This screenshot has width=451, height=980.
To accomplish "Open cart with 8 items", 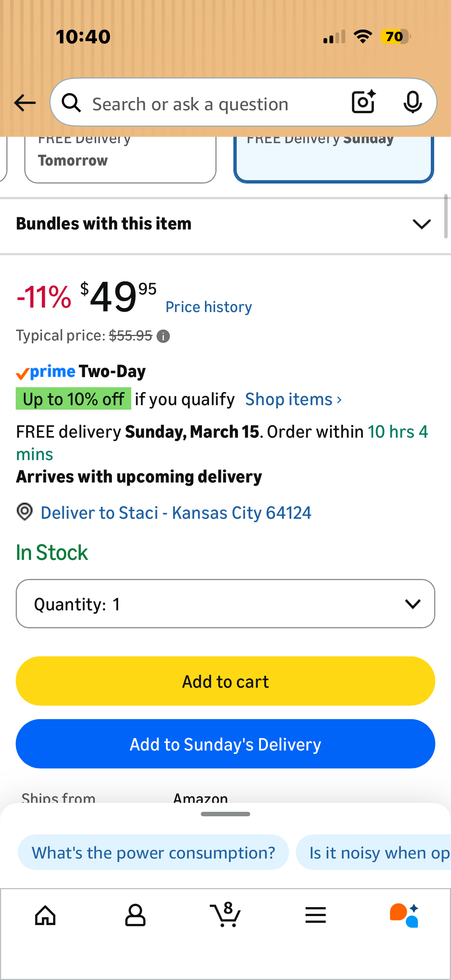I will [225, 915].
